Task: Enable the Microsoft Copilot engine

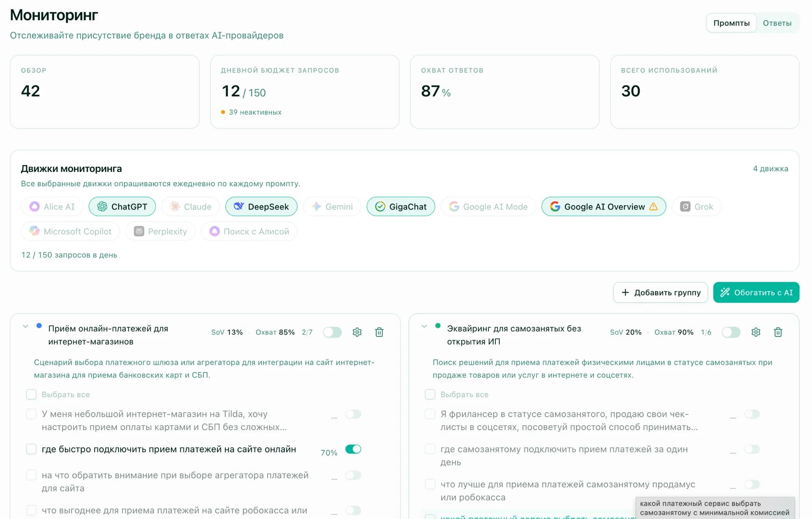Action: point(70,231)
